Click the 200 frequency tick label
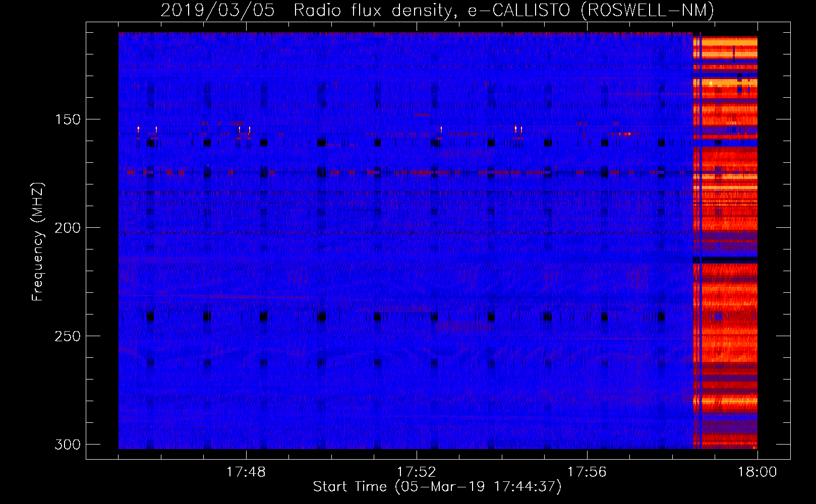 pyautogui.click(x=68, y=228)
